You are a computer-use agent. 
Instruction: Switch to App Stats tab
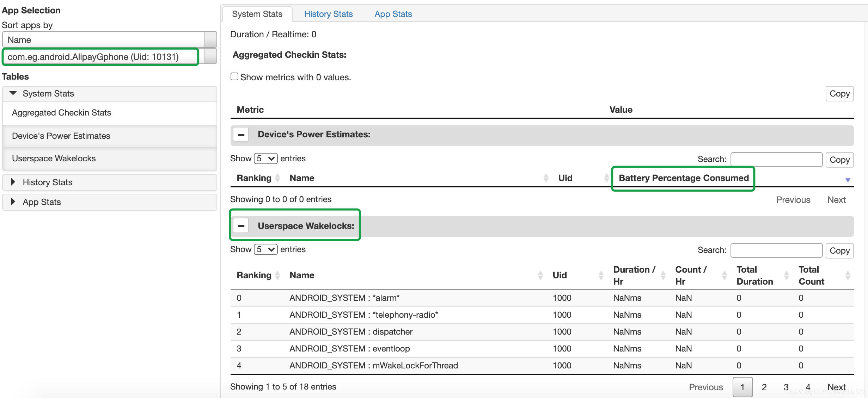click(393, 14)
